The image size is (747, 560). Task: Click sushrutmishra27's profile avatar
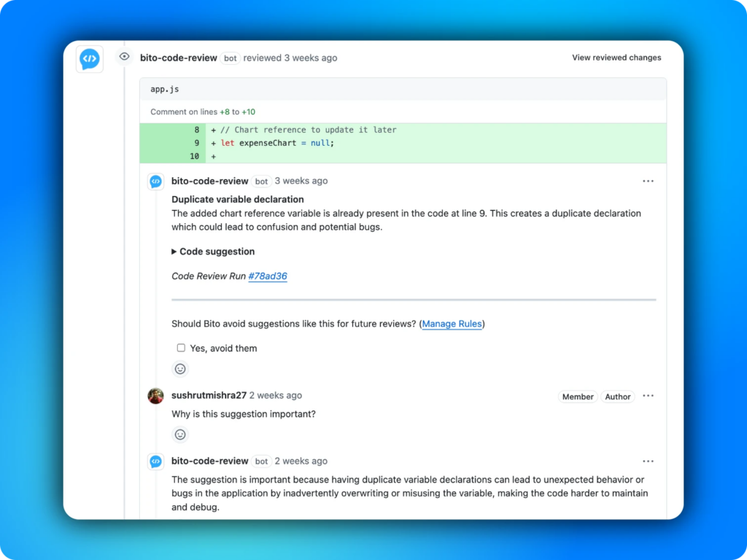tap(155, 395)
